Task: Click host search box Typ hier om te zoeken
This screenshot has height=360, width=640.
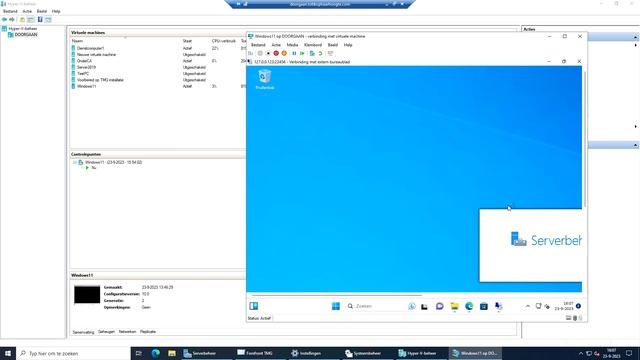Action: pos(73,353)
